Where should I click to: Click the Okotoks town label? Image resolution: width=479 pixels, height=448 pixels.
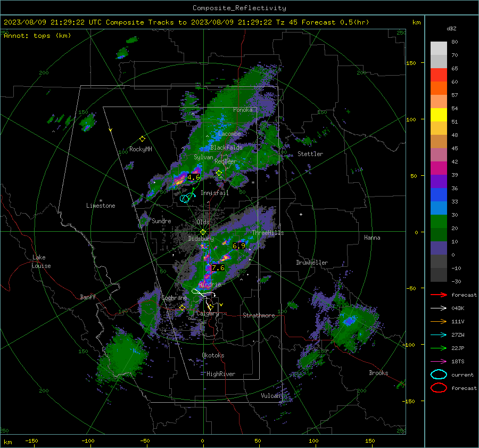coord(213,355)
